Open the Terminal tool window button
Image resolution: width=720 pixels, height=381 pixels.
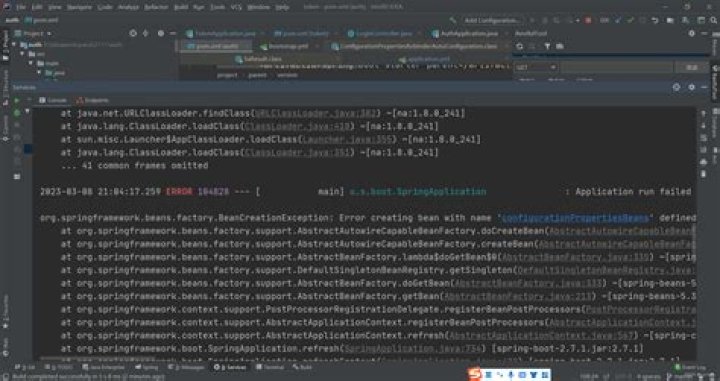tap(270, 367)
